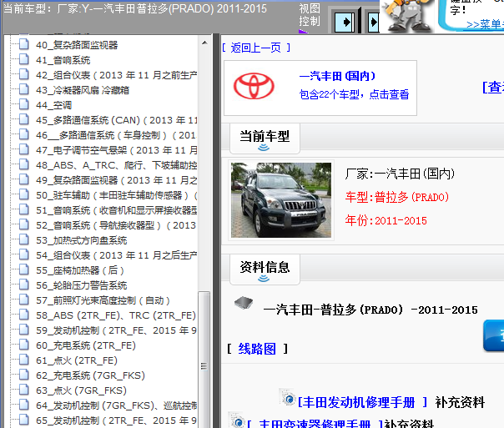Click chevron icon under 当前车型 tab

click(264, 148)
